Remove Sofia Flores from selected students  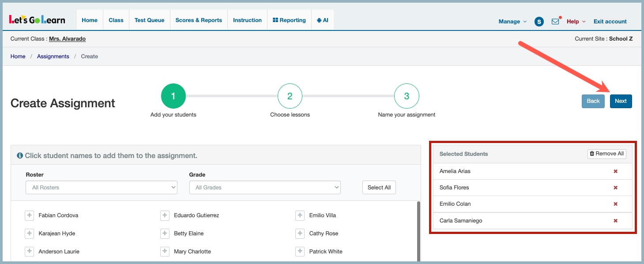[x=615, y=188]
